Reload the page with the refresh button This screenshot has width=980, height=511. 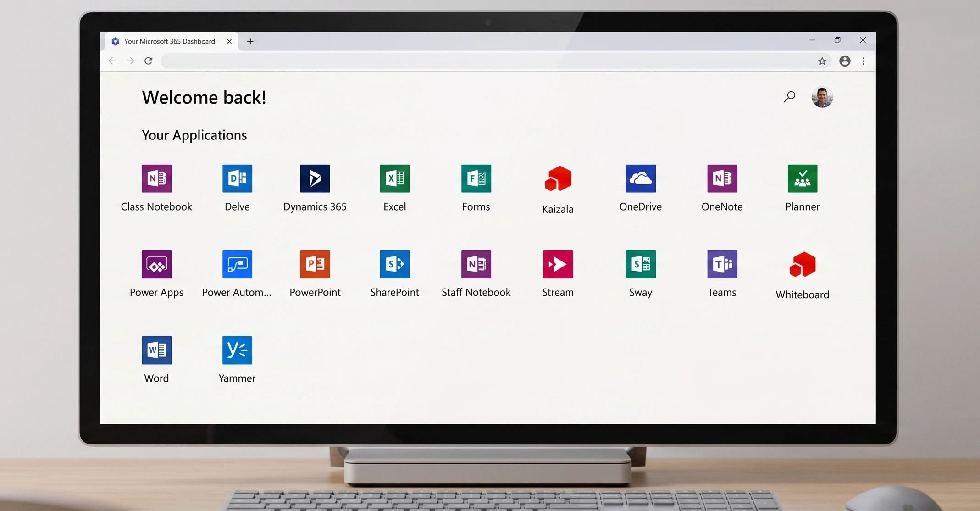(x=149, y=61)
